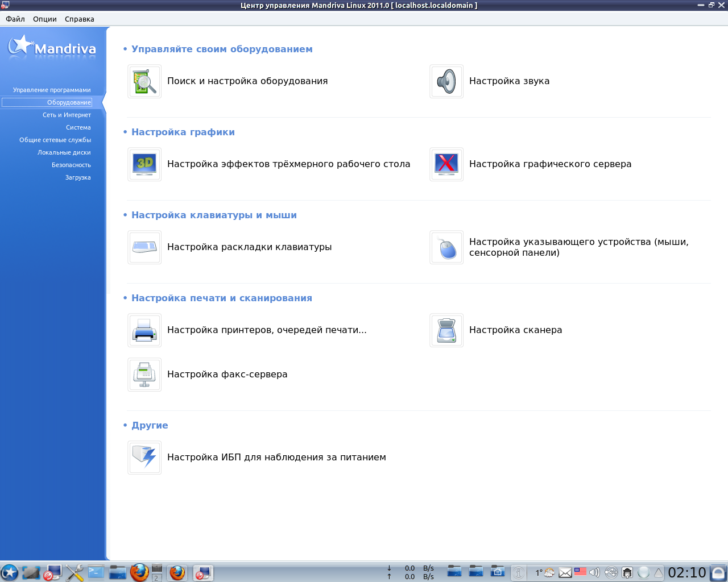This screenshot has height=582, width=728.
Task: Switch to Control Center taskbar window entry
Action: 202,572
